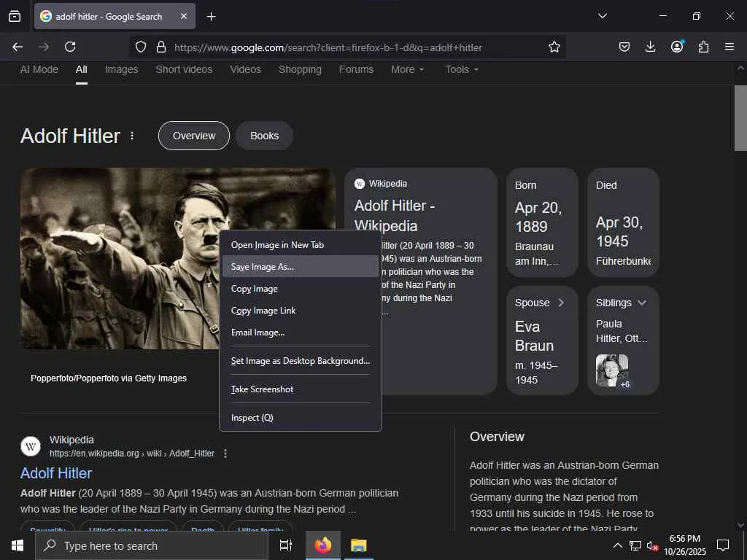The height and width of the screenshot is (560, 747).
Task: Close the Google Search tab
Action: [184, 16]
